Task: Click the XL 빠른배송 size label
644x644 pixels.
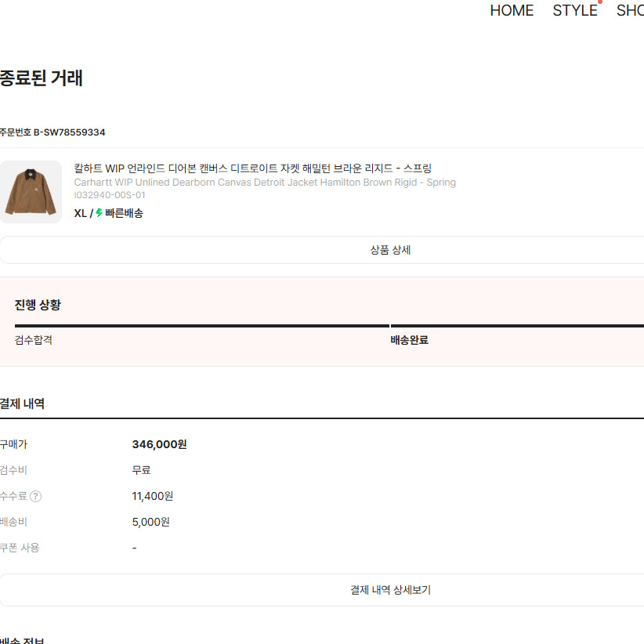Action: pyautogui.click(x=108, y=213)
